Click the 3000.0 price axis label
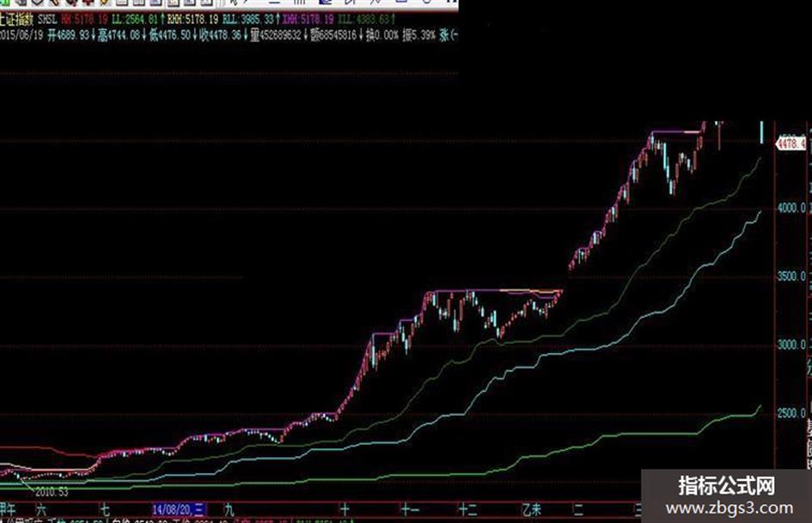 [791, 345]
